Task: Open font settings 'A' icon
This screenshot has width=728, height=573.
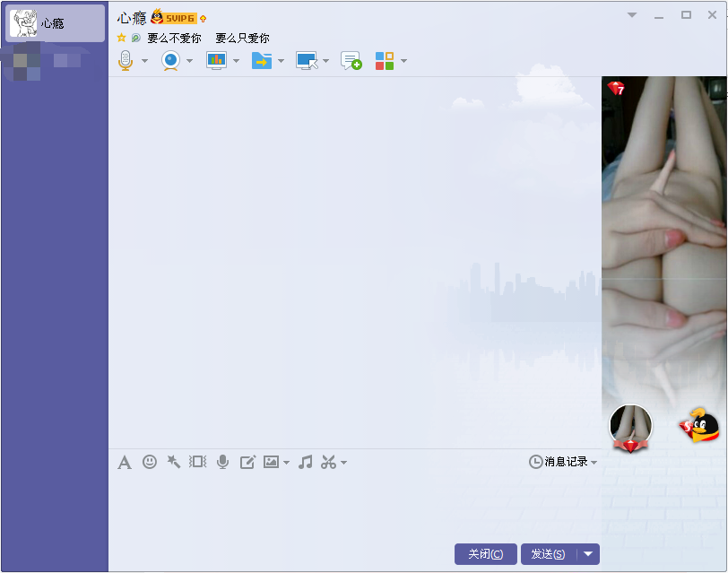Action: tap(125, 463)
